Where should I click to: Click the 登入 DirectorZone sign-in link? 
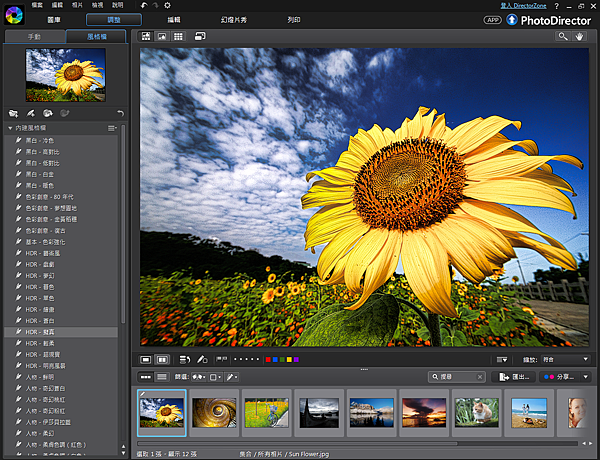(522, 6)
